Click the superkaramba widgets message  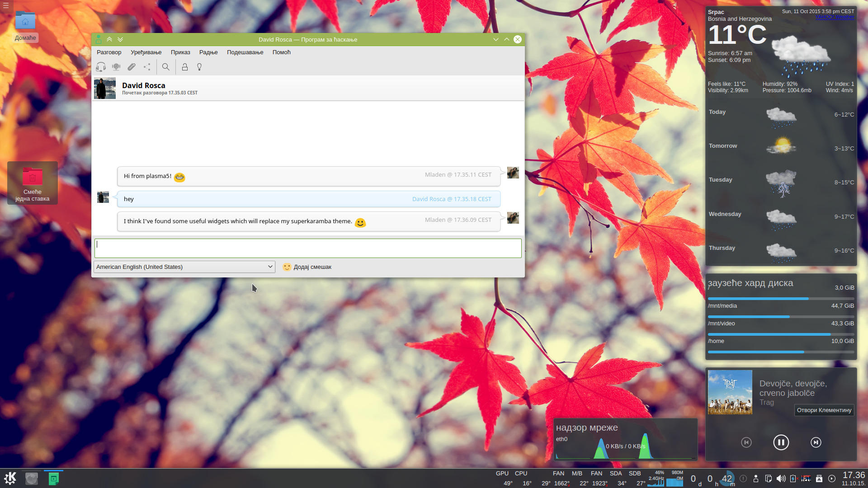pos(309,221)
